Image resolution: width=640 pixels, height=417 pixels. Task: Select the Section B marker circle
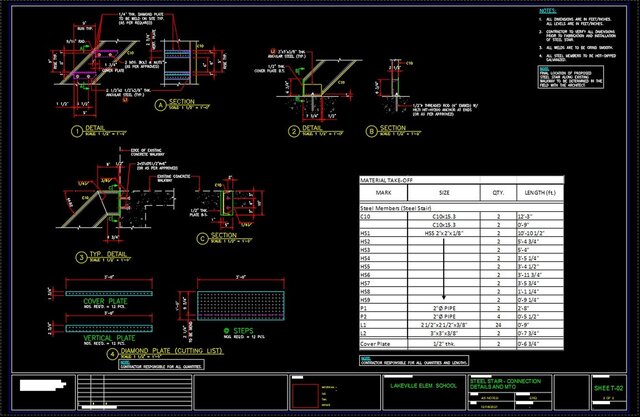coord(371,130)
